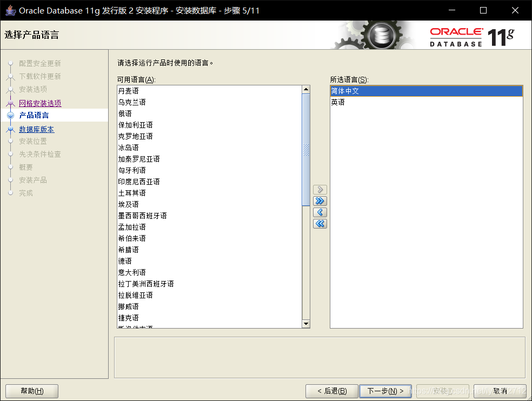Open the 网格安装选项 step link
Screen dimensions: 532x401
(40, 103)
